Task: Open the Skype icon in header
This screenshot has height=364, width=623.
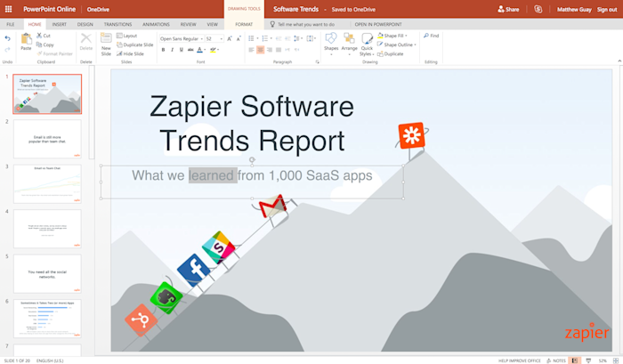Action: click(538, 9)
